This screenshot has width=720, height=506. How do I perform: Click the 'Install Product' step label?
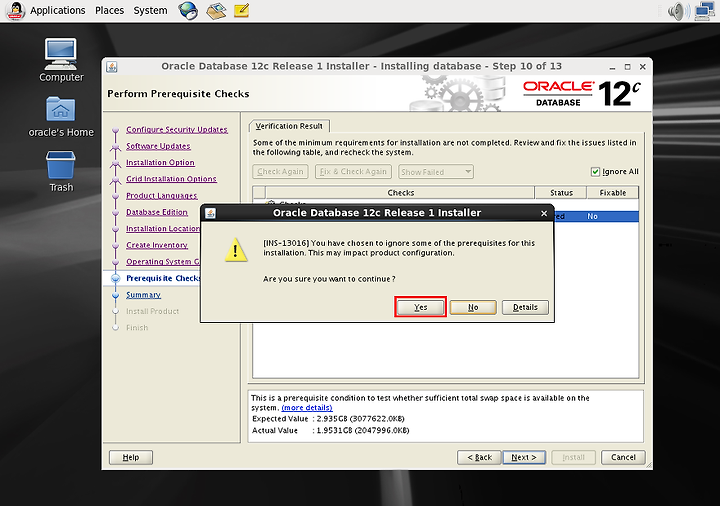[x=152, y=311]
